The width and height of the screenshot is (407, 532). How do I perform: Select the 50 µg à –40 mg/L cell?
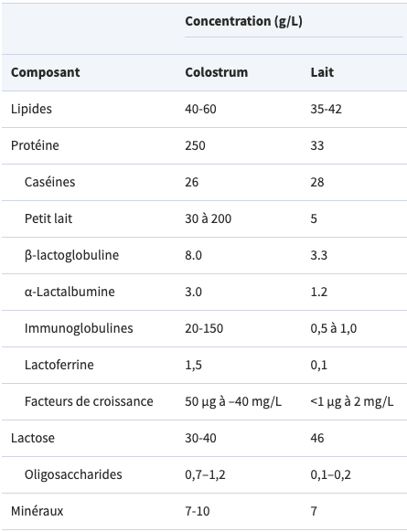pyautogui.click(x=233, y=401)
